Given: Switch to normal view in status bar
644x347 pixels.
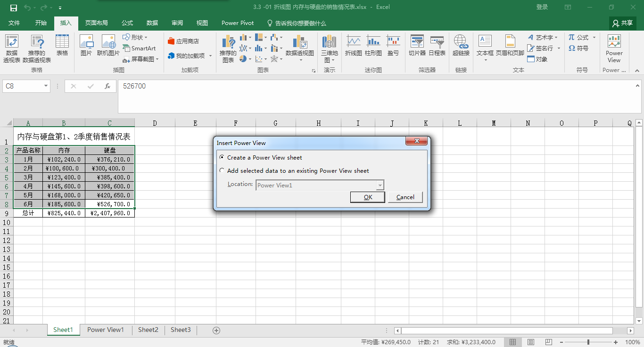Looking at the screenshot, I should tap(513, 342).
